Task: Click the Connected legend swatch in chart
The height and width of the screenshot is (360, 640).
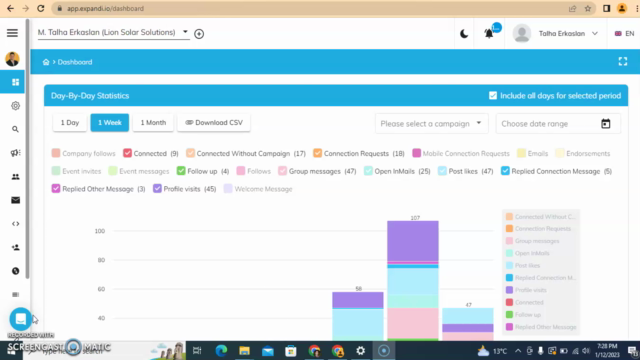Action: pyautogui.click(x=509, y=302)
